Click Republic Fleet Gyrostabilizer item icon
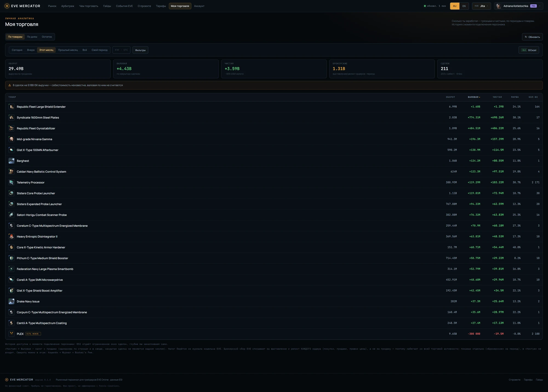Image resolution: width=548 pixels, height=392 pixels. click(11, 128)
